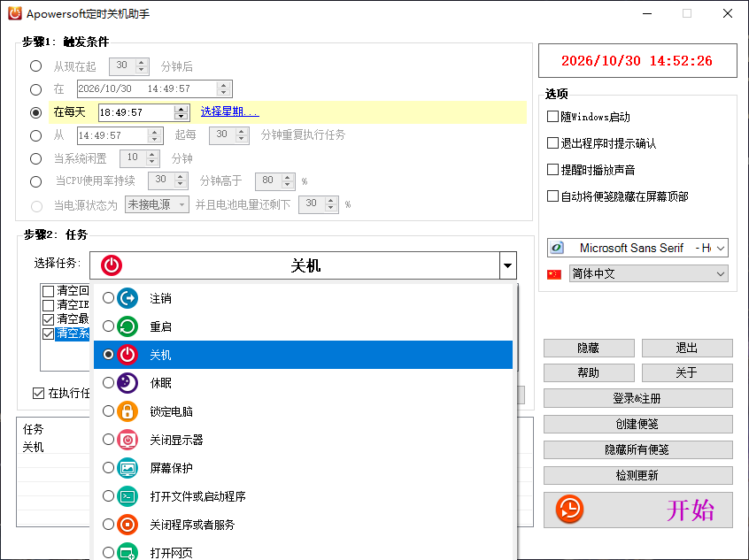Open the 未接电源 power state dropdown

(x=182, y=205)
